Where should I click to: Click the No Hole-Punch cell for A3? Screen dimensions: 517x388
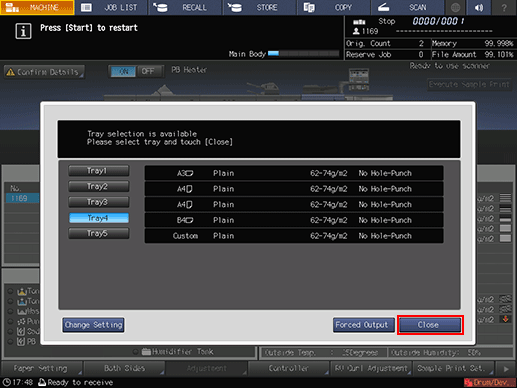point(385,173)
